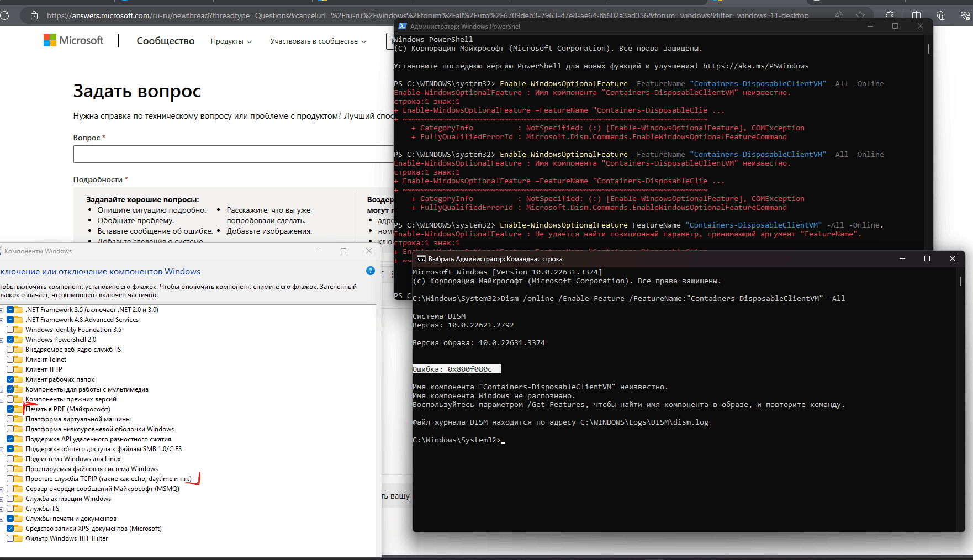This screenshot has height=560, width=973.
Task: Select Проецируемая файловая система Windows row
Action: 92,469
